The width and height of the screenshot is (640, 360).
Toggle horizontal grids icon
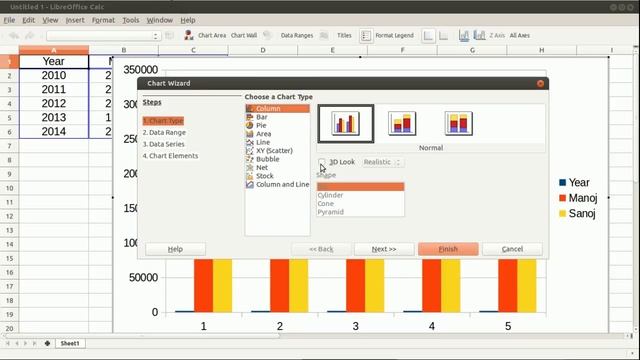pos(428,36)
